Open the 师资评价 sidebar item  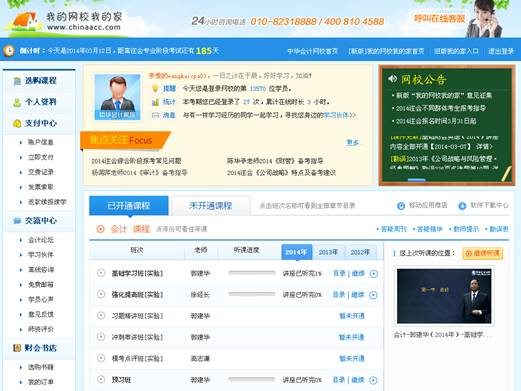click(40, 329)
